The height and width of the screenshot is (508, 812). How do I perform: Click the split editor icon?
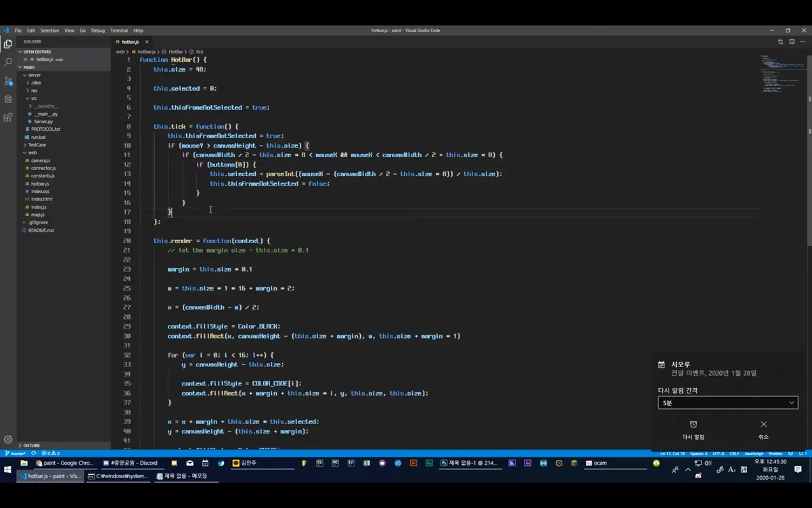pos(792,42)
